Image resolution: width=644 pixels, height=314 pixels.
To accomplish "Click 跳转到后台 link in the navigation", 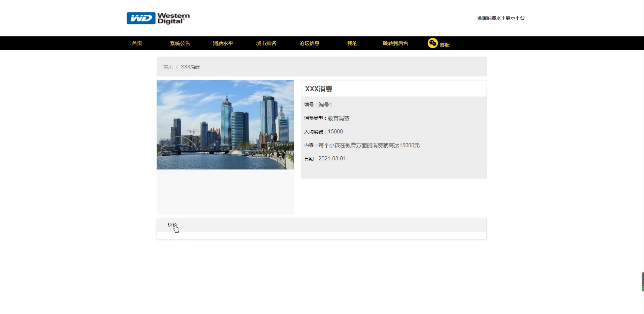I will pos(395,43).
